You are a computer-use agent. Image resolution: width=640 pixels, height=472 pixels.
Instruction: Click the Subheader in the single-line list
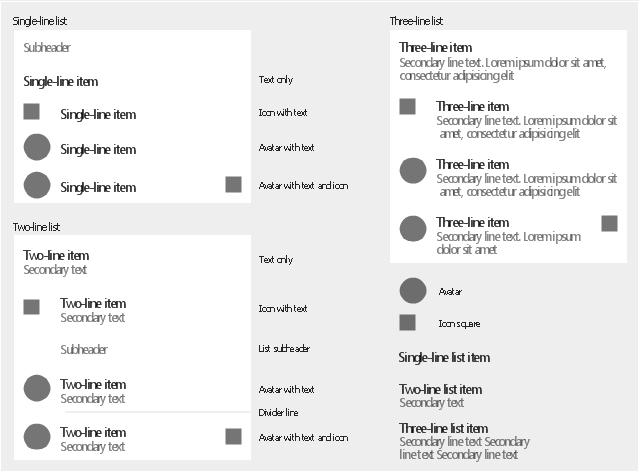tap(47, 47)
